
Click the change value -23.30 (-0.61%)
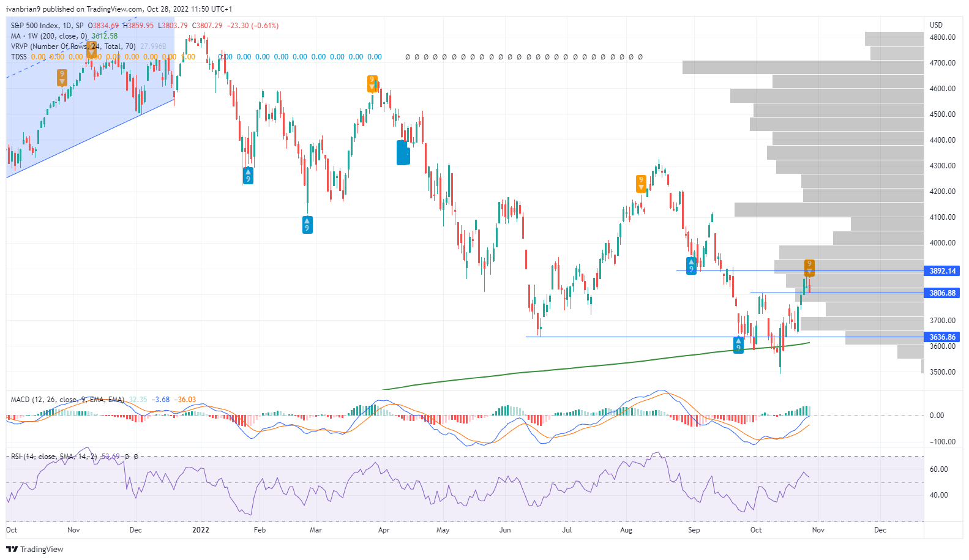pos(253,26)
